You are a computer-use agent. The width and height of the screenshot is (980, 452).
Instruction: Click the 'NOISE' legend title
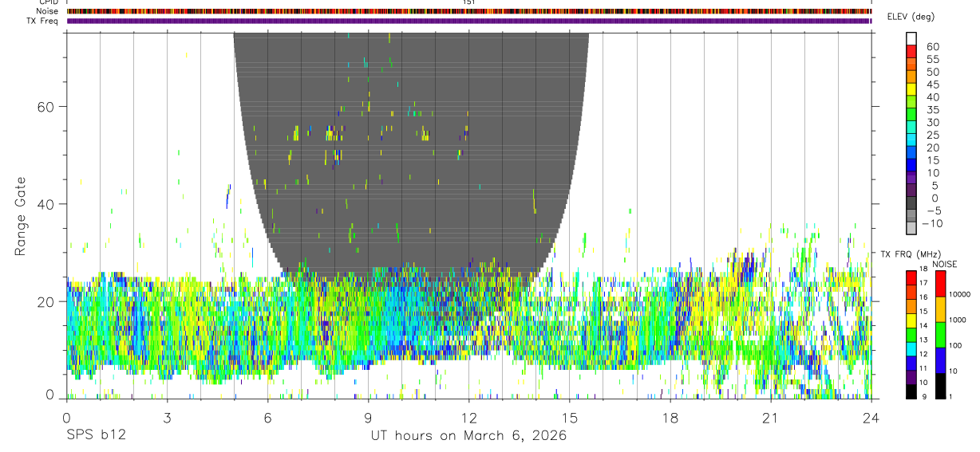coord(944,264)
